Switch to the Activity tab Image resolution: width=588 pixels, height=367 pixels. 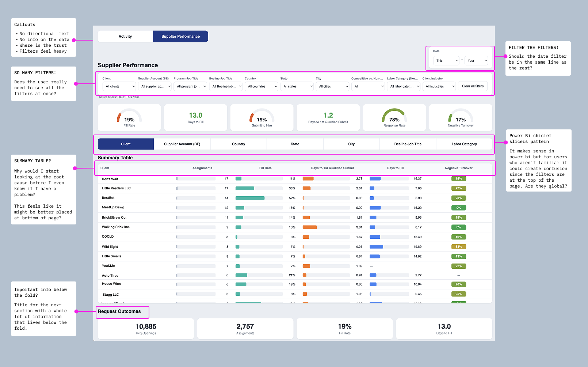pos(125,37)
